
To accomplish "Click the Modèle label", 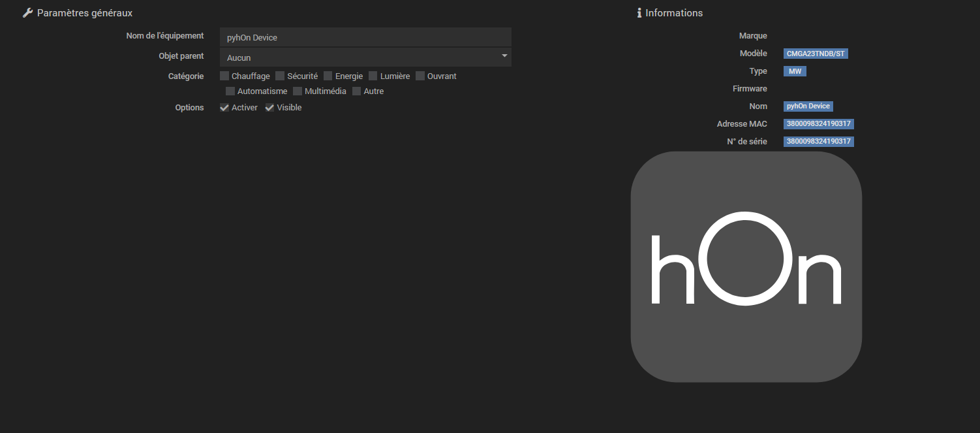I will 754,54.
